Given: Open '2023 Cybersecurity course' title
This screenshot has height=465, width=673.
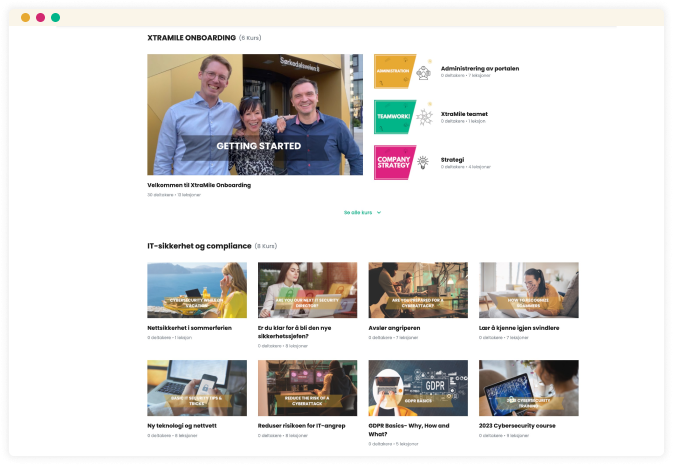Looking at the screenshot, I should click(x=517, y=426).
